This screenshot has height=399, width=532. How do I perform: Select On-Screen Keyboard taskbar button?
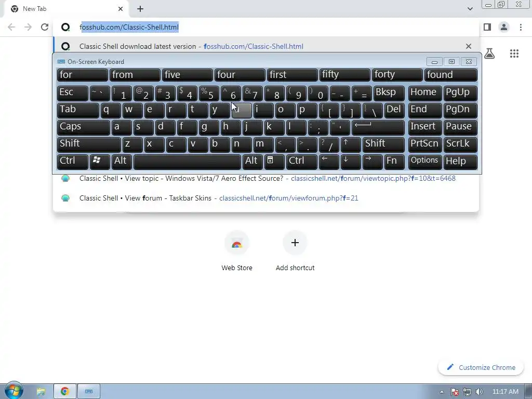tap(88, 392)
